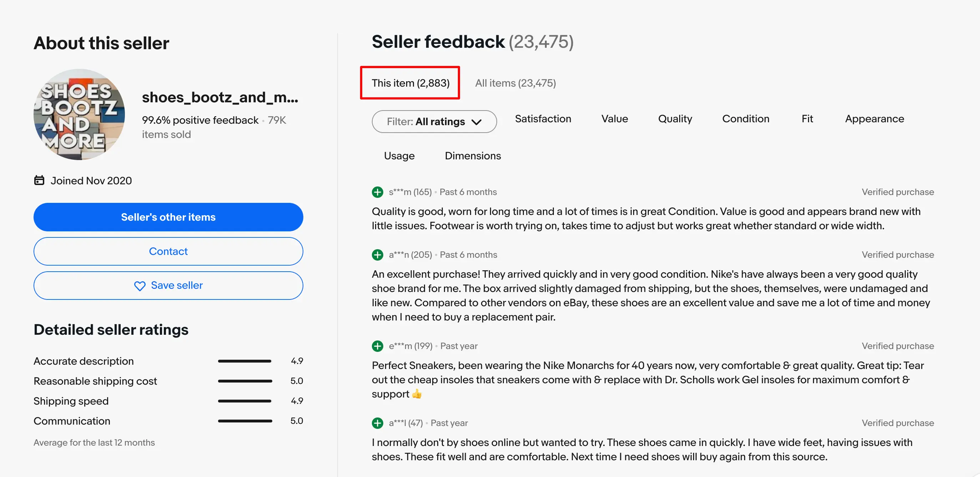Click the calendar icon beside Joined Nov 2020
980x477 pixels.
coord(39,180)
